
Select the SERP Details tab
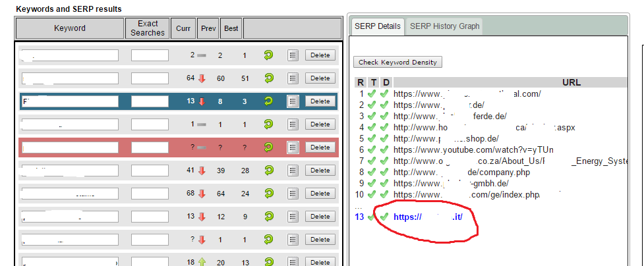click(x=377, y=26)
